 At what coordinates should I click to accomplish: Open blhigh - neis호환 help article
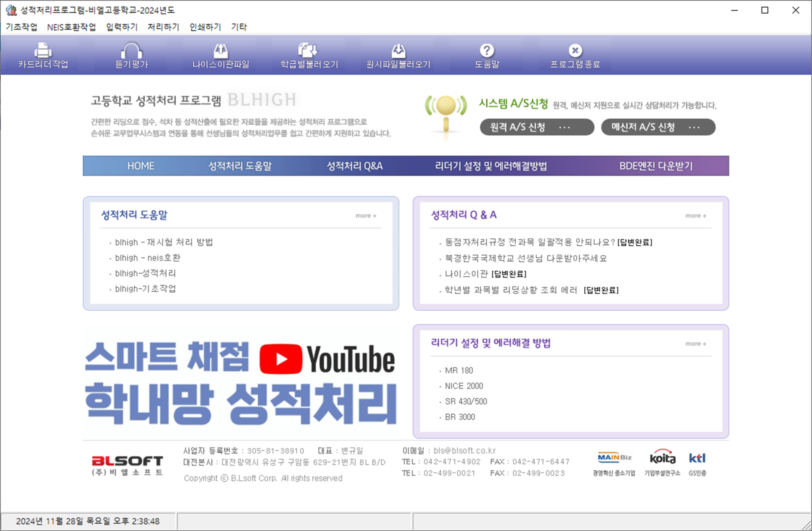(148, 258)
